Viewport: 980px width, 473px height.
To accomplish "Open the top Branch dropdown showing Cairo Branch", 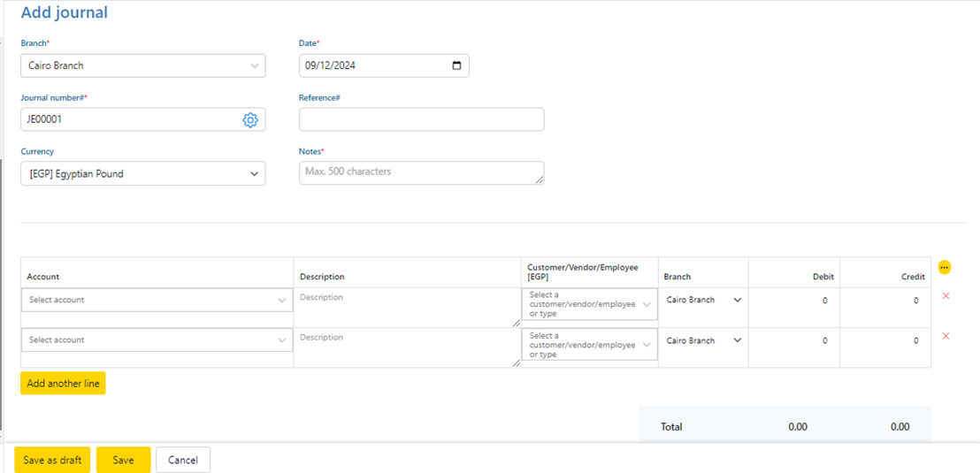I will 142,65.
